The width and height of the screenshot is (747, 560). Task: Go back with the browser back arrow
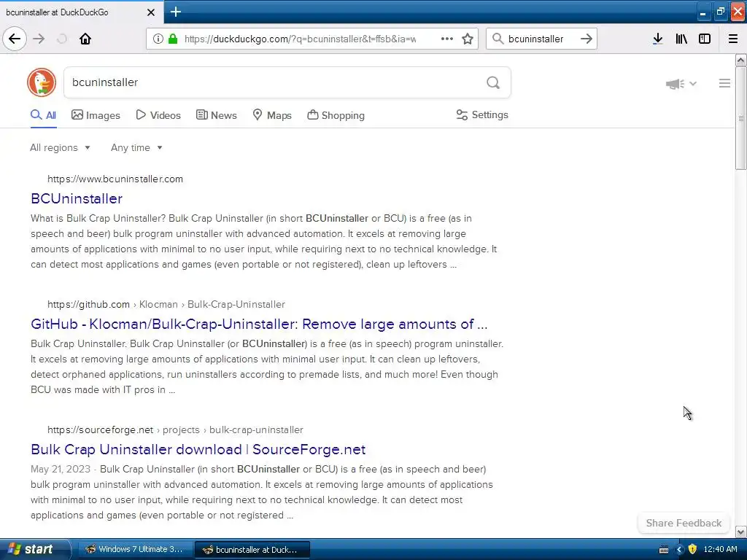click(x=15, y=39)
